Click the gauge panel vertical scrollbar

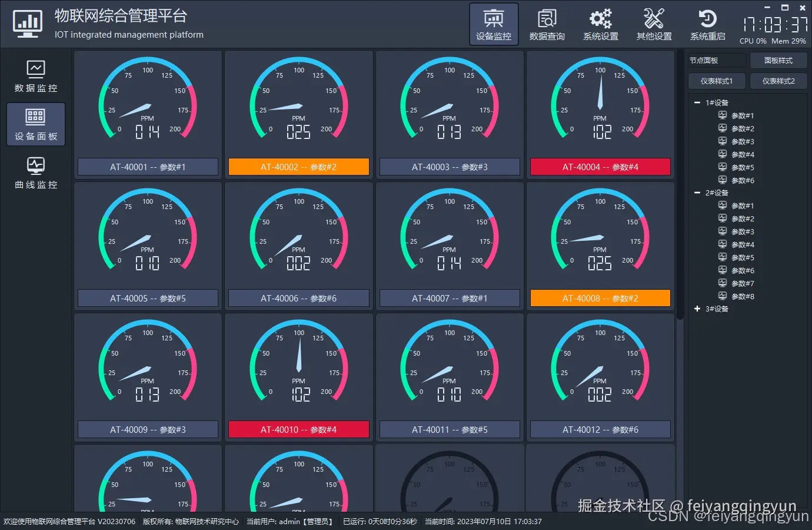point(680,184)
